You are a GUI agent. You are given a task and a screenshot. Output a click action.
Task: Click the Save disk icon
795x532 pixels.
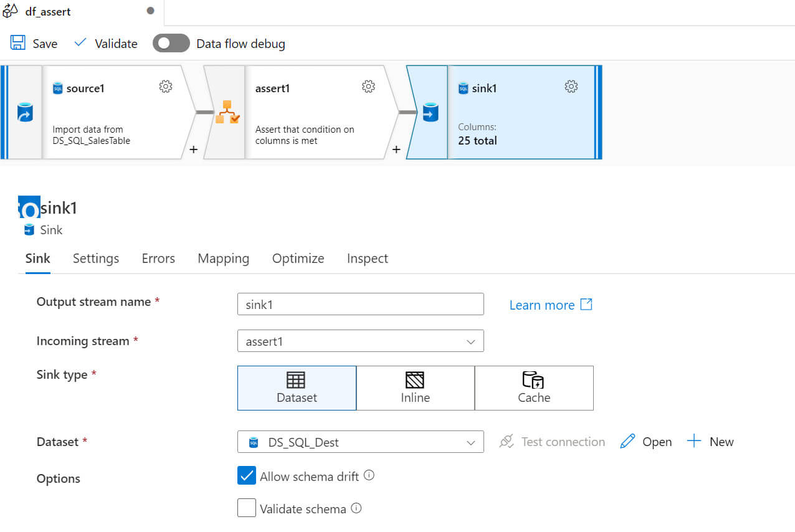pyautogui.click(x=18, y=43)
